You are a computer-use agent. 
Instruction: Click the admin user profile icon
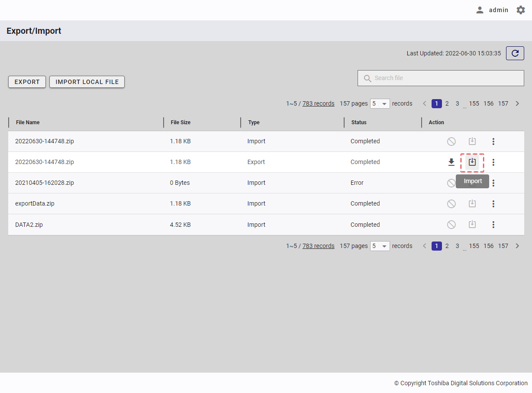coord(480,10)
